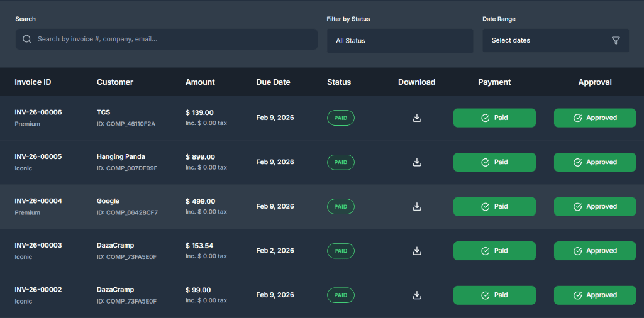Click DazaCramp in the INV-26-00002 row

point(116,290)
